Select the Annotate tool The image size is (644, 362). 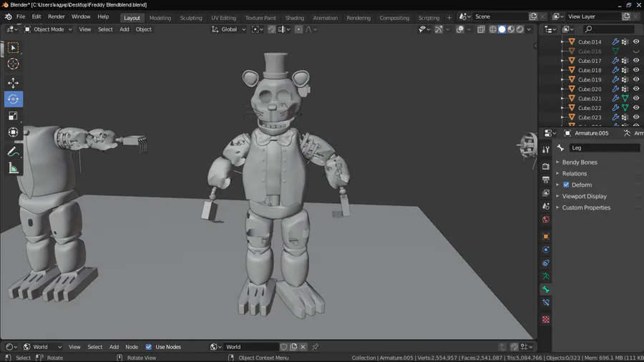(13, 152)
